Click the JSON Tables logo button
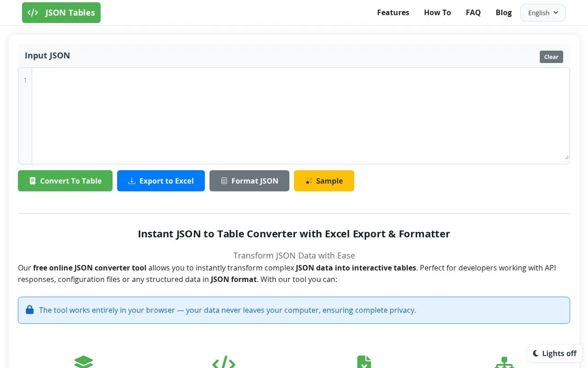The image size is (588, 368). (x=61, y=12)
